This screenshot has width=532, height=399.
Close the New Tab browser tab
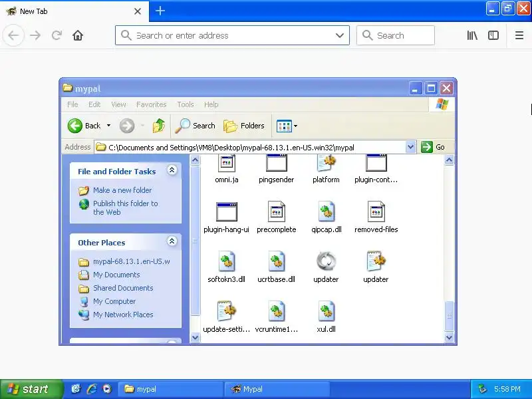(x=138, y=11)
